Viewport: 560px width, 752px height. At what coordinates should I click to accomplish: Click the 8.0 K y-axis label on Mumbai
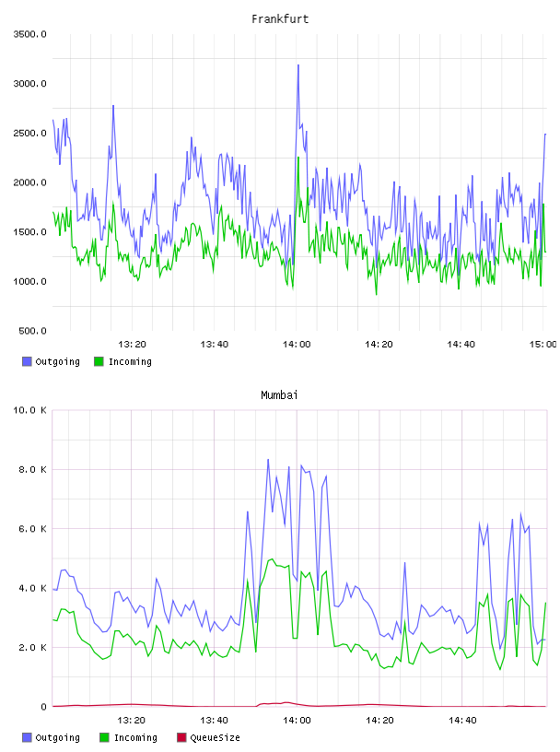32,469
